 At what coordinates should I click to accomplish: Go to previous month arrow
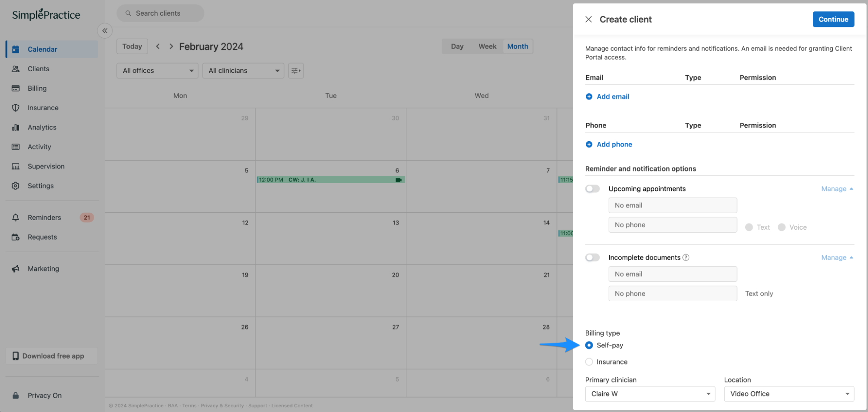(158, 46)
